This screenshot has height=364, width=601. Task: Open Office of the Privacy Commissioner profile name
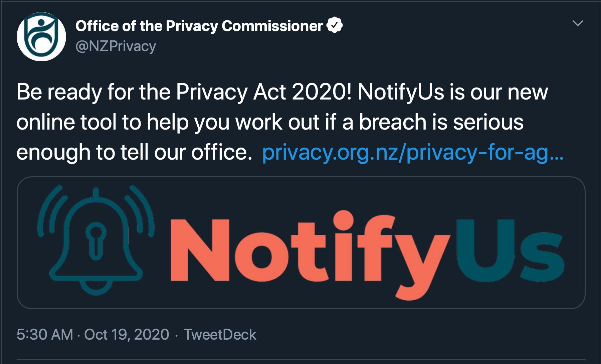pos(199,26)
